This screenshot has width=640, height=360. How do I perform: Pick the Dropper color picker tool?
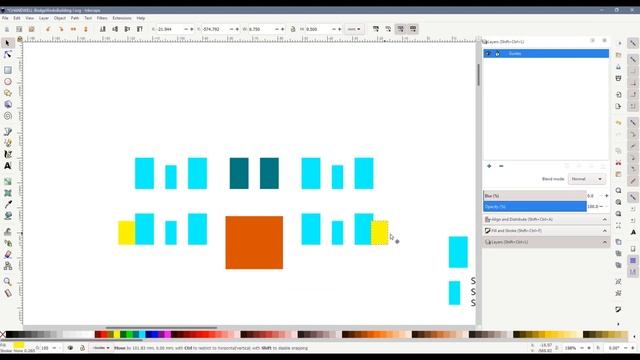7,204
